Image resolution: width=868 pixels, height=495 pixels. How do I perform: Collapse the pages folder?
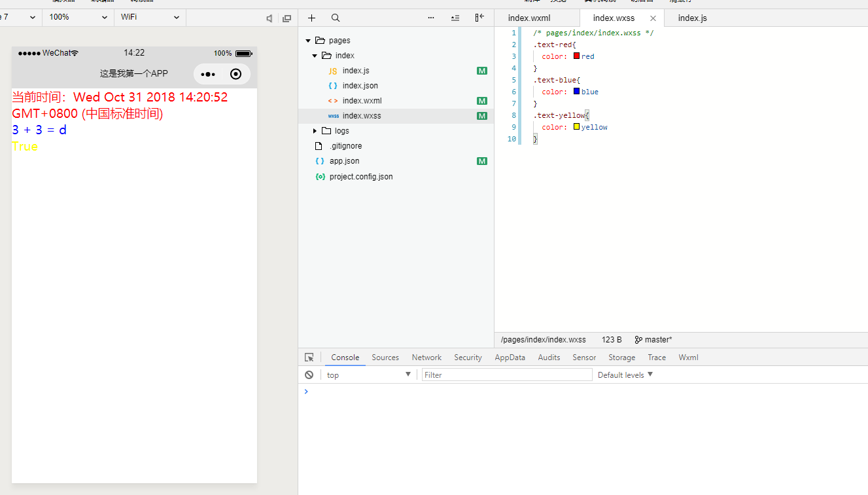coord(308,41)
